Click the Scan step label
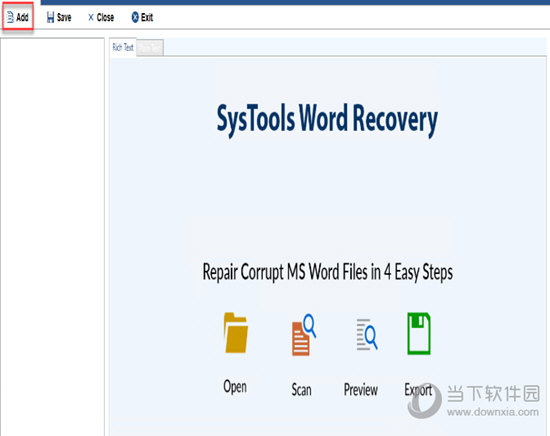 tap(301, 390)
